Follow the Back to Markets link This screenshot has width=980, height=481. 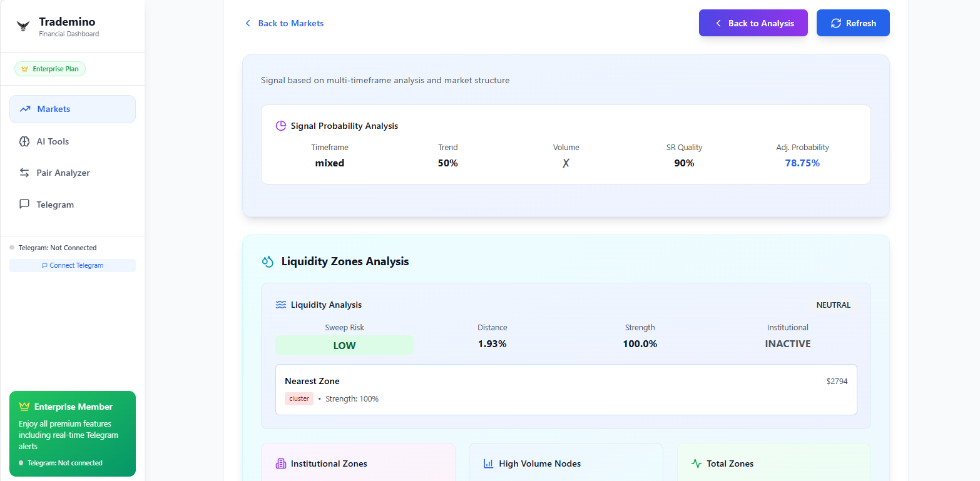pyautogui.click(x=290, y=23)
